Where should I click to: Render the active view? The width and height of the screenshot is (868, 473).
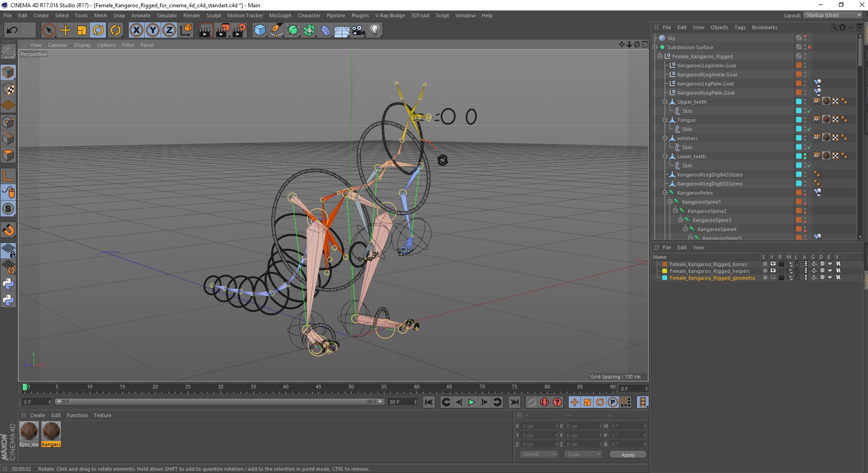coord(206,30)
